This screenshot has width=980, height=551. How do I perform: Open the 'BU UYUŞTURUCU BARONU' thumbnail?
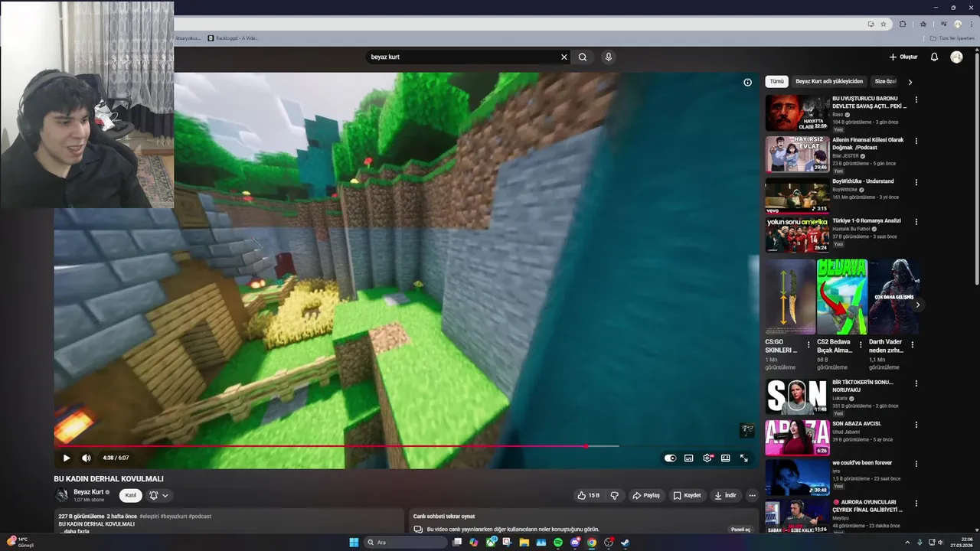tap(797, 112)
